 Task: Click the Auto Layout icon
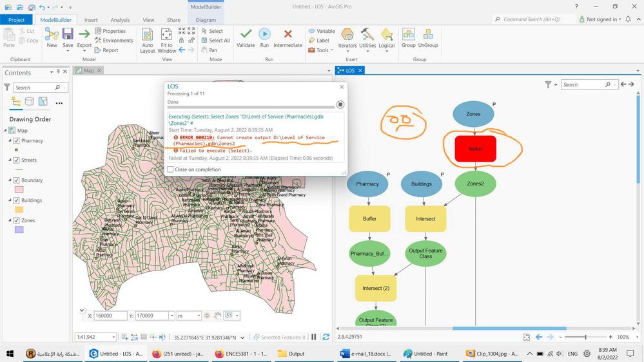pos(147,35)
